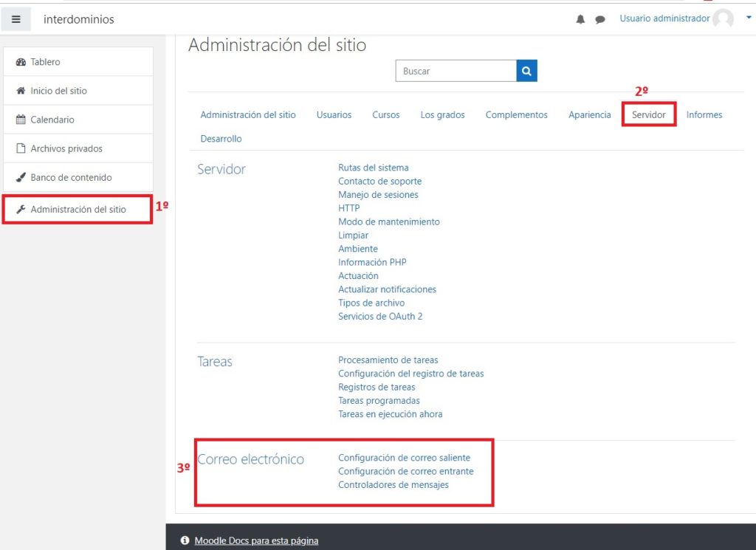
Task: Go to Inicio del sitio in sidebar
Action: point(78,91)
